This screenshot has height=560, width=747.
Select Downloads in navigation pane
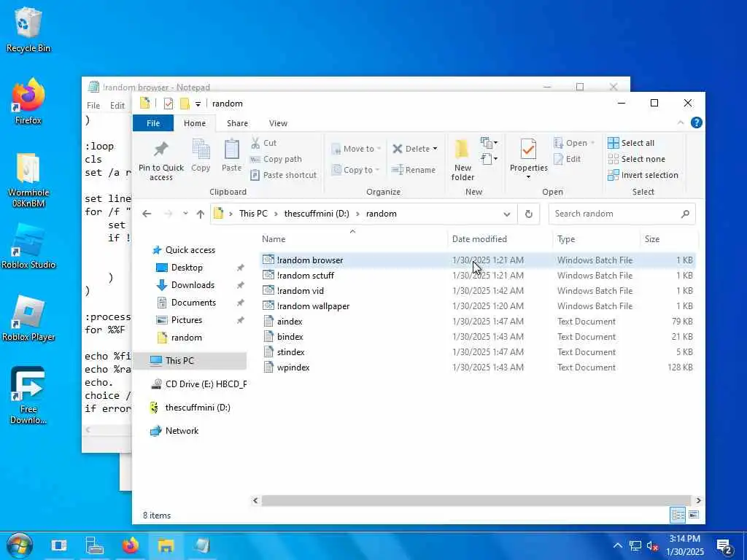193,285
